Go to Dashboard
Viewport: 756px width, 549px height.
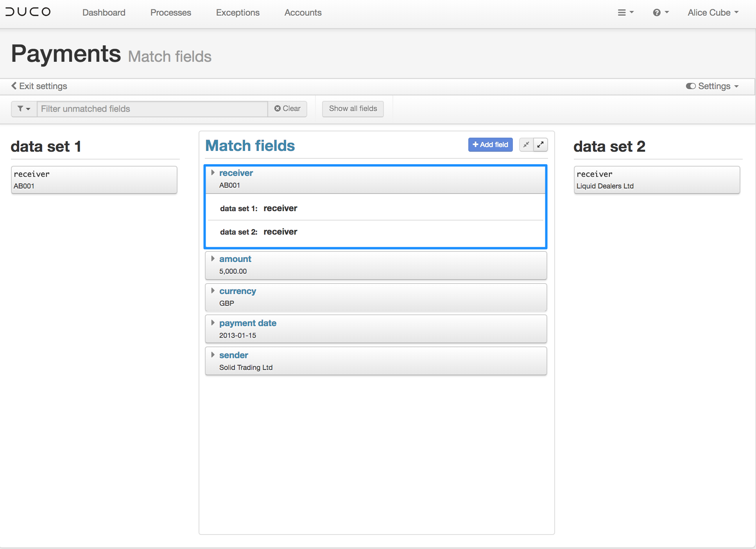point(104,13)
